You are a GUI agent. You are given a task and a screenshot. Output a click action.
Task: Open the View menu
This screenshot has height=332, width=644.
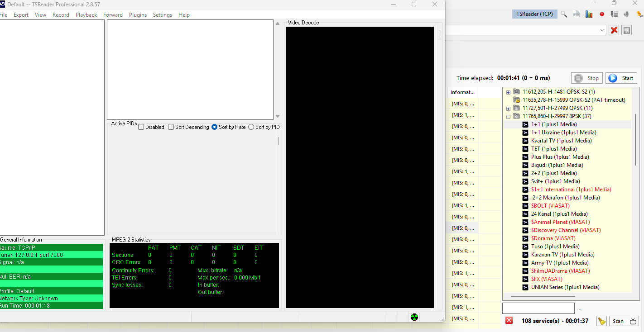[41, 15]
